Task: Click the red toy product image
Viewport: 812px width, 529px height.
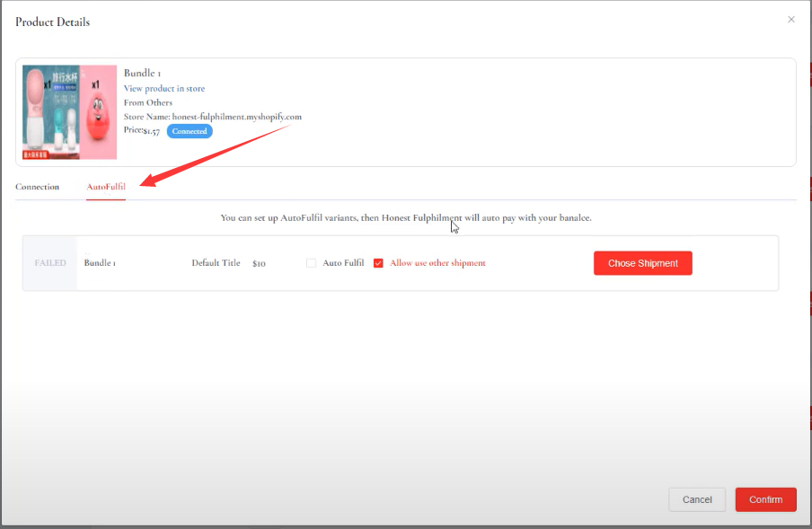Action: pos(99,111)
